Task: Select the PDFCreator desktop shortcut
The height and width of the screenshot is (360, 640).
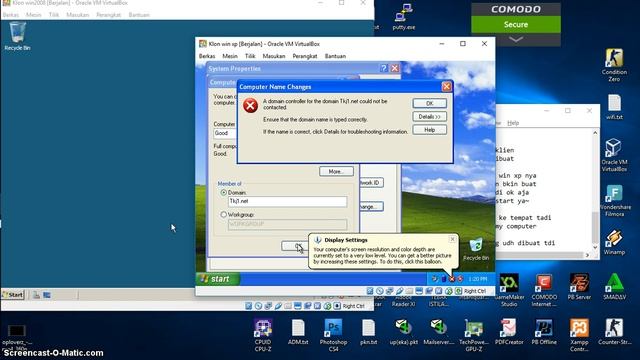Action: [509, 332]
